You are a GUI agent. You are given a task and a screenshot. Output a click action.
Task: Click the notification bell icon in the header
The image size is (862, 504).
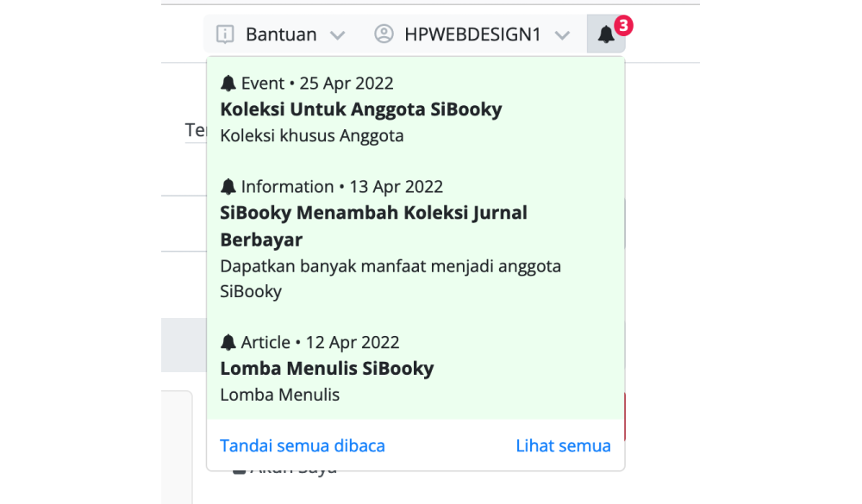point(606,34)
